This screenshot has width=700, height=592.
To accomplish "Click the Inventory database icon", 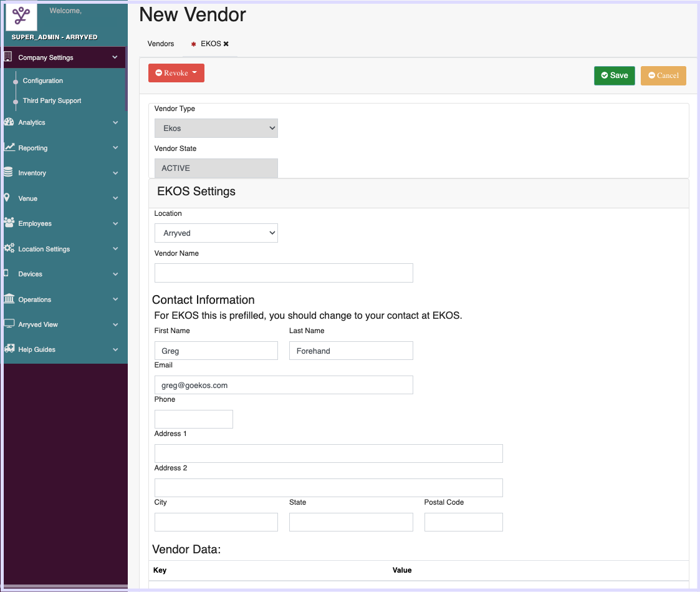I will (x=8, y=172).
